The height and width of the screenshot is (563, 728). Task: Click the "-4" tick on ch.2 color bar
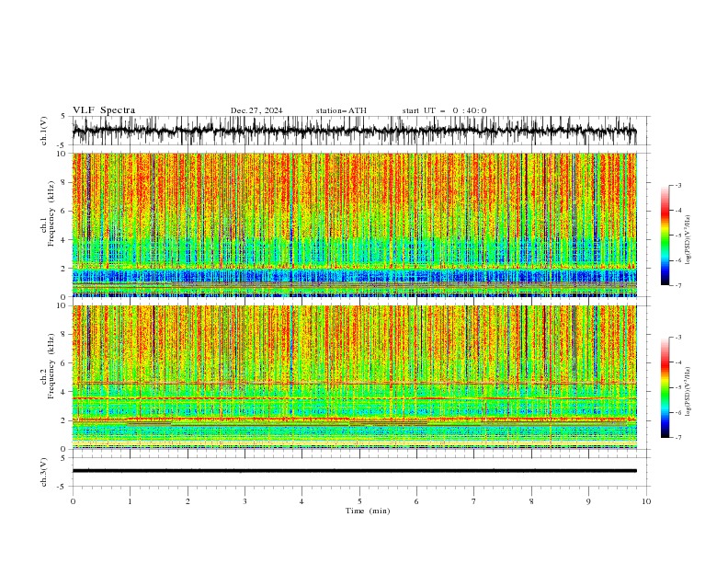pyautogui.click(x=678, y=362)
